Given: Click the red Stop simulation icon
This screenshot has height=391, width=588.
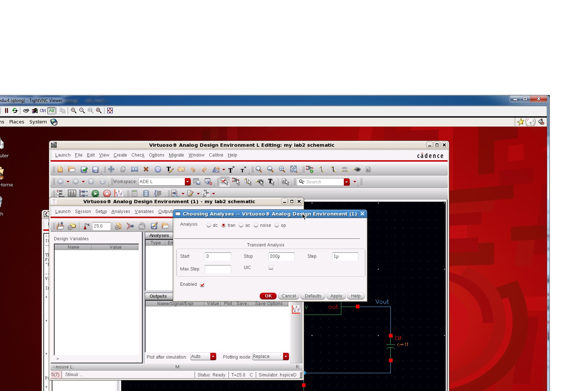Looking at the screenshot, I should pos(107,194).
